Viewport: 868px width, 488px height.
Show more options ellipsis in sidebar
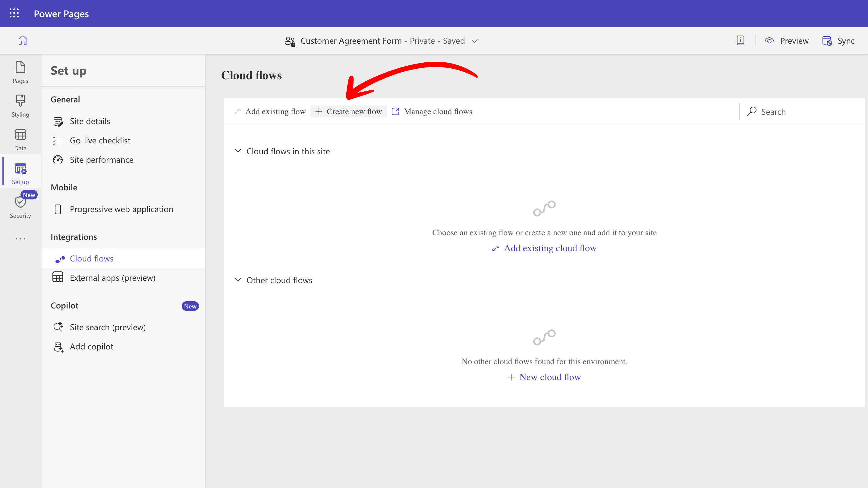20,239
